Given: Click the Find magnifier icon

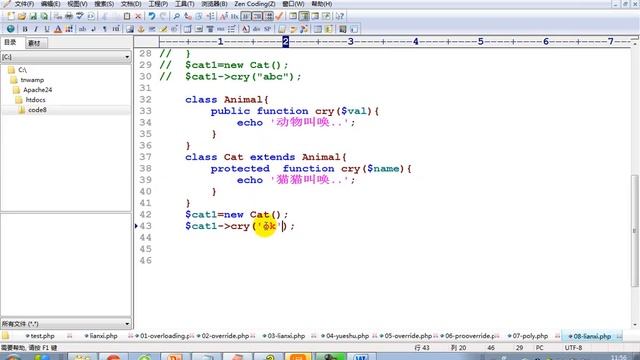Looking at the screenshot, I should pos(176,16).
